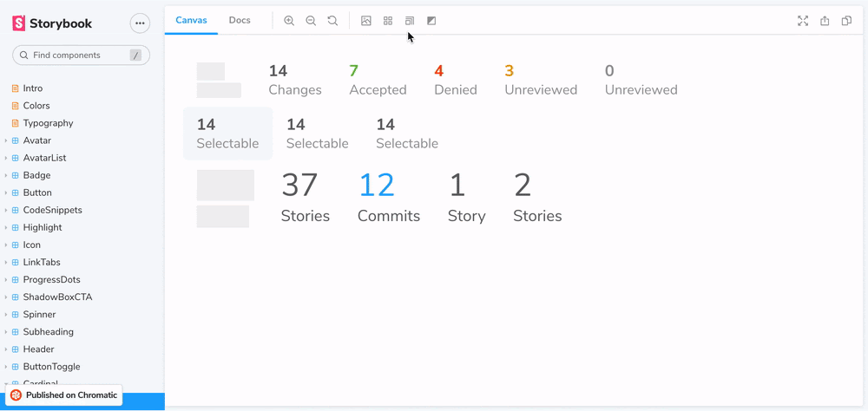
Task: Reset zoom in the canvas toolbar
Action: click(x=332, y=21)
